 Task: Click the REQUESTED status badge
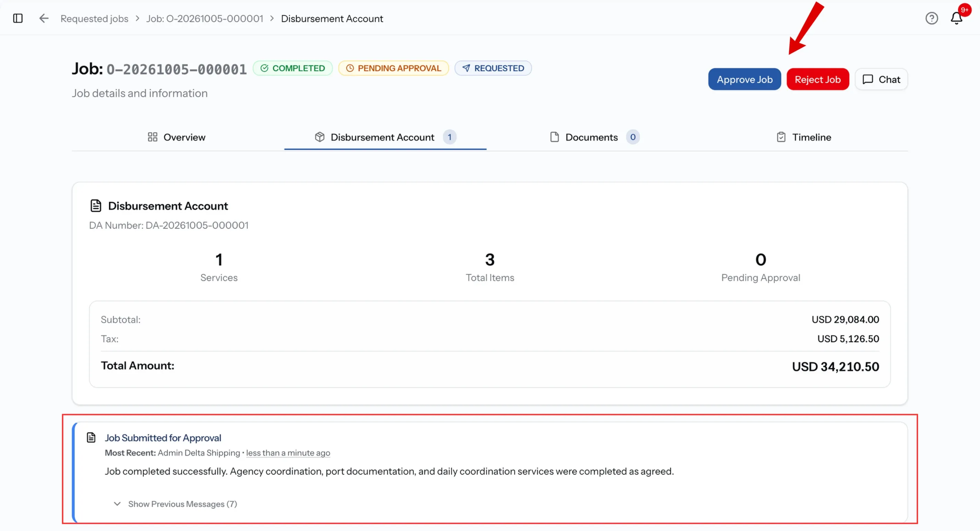[x=493, y=68]
